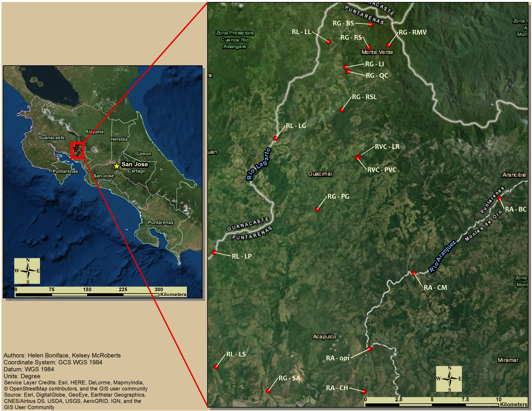
Task: Select the RL - LS site marker
Action: click(216, 367)
